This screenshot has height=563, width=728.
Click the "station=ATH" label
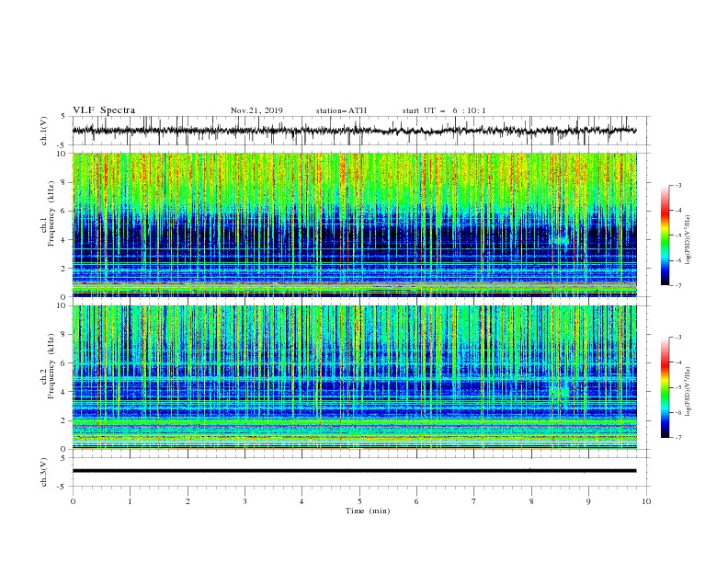click(x=341, y=110)
